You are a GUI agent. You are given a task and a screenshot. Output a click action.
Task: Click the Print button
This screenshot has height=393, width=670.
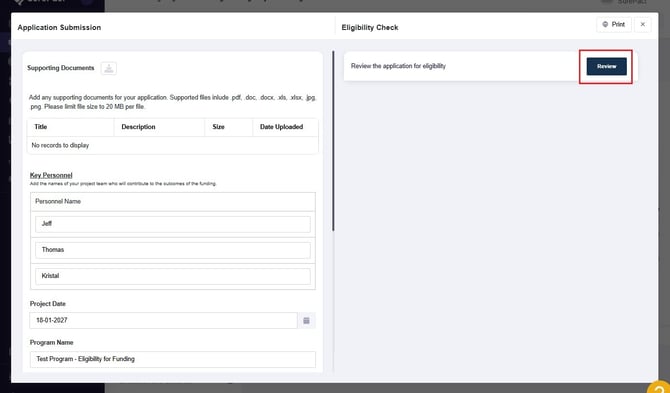(614, 24)
